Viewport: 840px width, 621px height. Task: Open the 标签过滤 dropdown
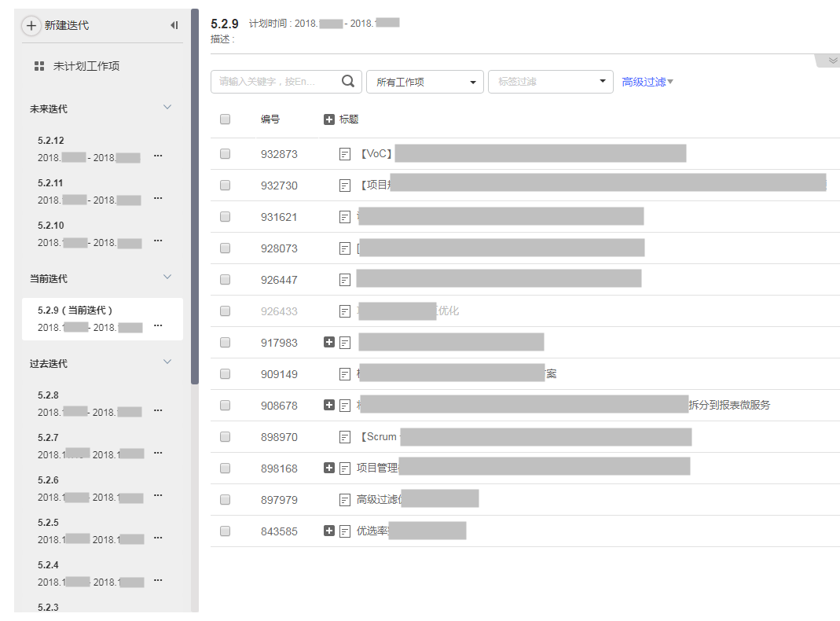550,81
